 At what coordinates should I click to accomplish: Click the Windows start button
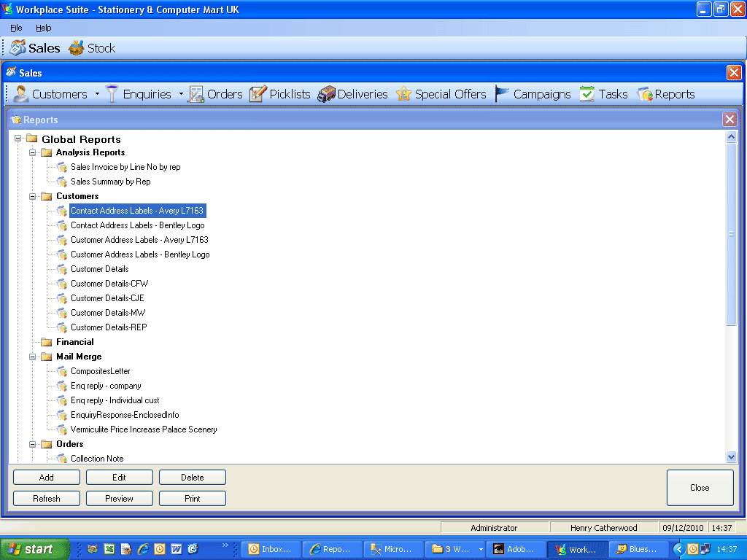(34, 549)
